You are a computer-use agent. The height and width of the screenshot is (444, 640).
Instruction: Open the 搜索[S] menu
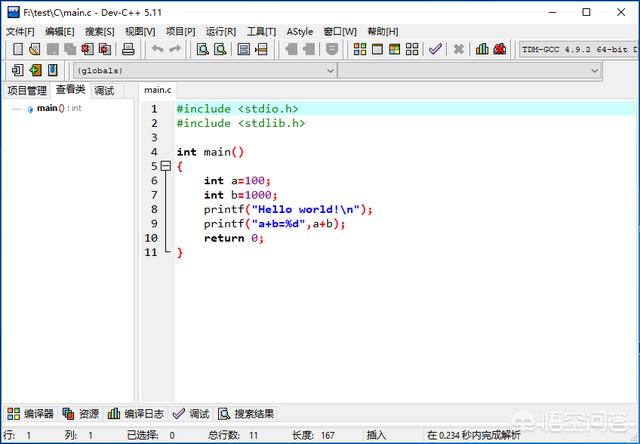point(100,31)
